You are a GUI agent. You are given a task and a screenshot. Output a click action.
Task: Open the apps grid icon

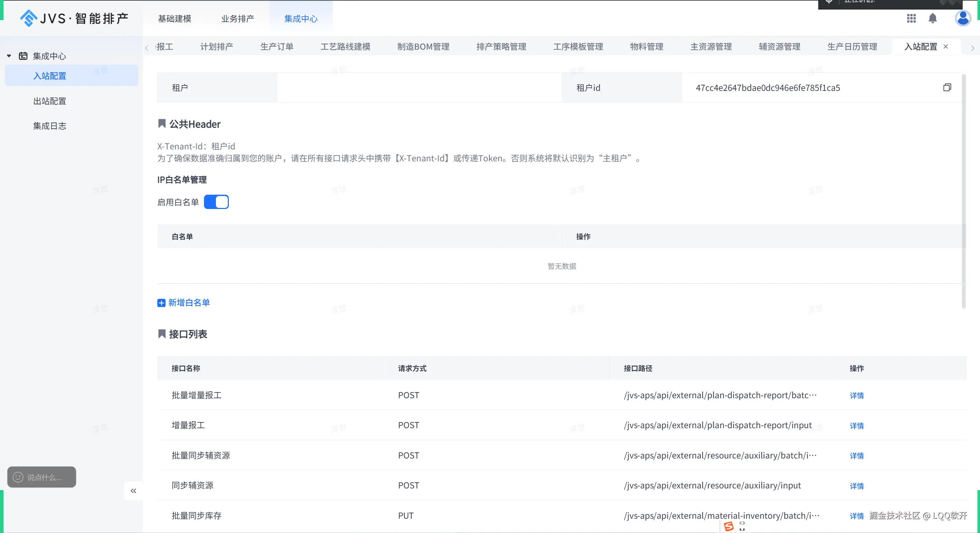911,18
